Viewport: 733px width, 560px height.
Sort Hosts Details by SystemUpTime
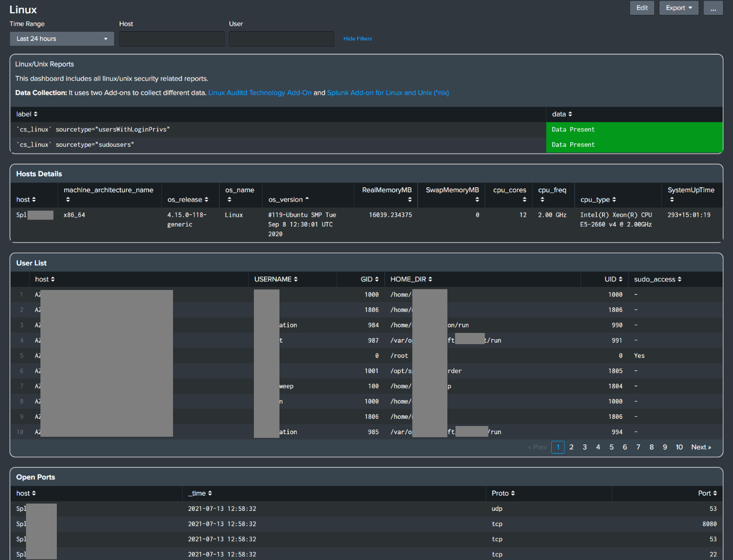[691, 194]
